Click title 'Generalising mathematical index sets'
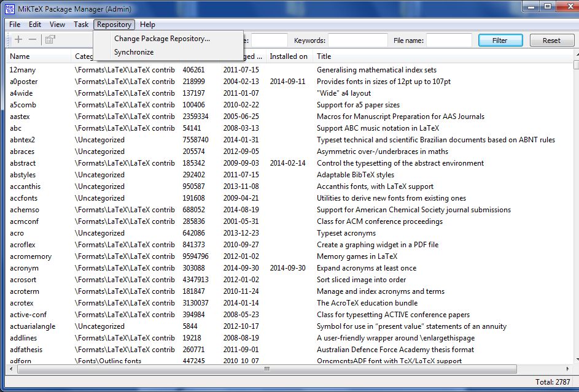The width and height of the screenshot is (579, 392). pyautogui.click(x=376, y=70)
